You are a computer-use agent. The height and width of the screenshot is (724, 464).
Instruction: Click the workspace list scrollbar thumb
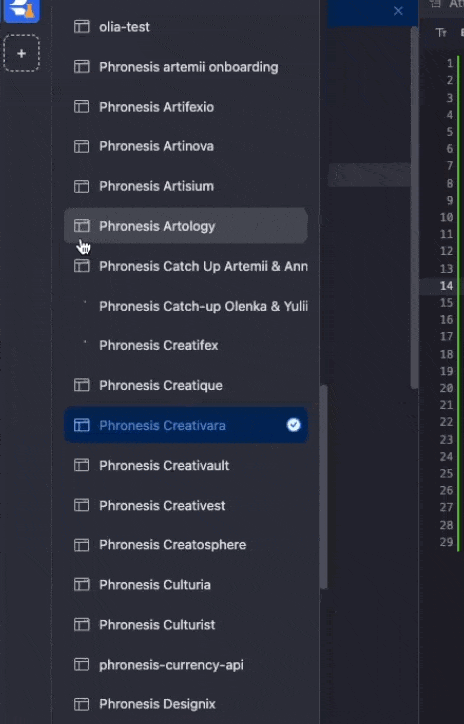pyautogui.click(x=324, y=487)
